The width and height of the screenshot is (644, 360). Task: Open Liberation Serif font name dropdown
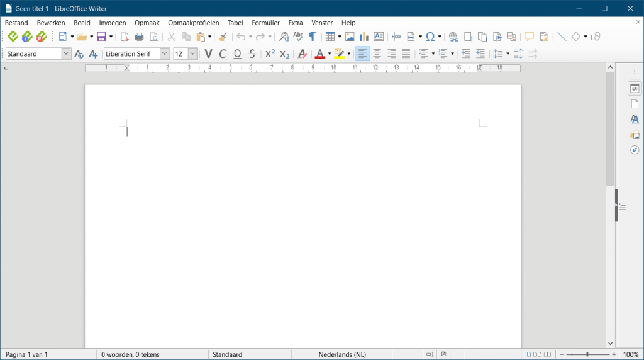[164, 54]
